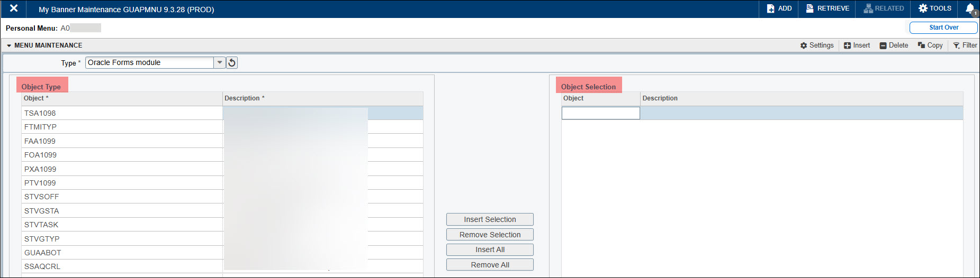
Task: Click the Delete record option
Action: click(x=894, y=45)
